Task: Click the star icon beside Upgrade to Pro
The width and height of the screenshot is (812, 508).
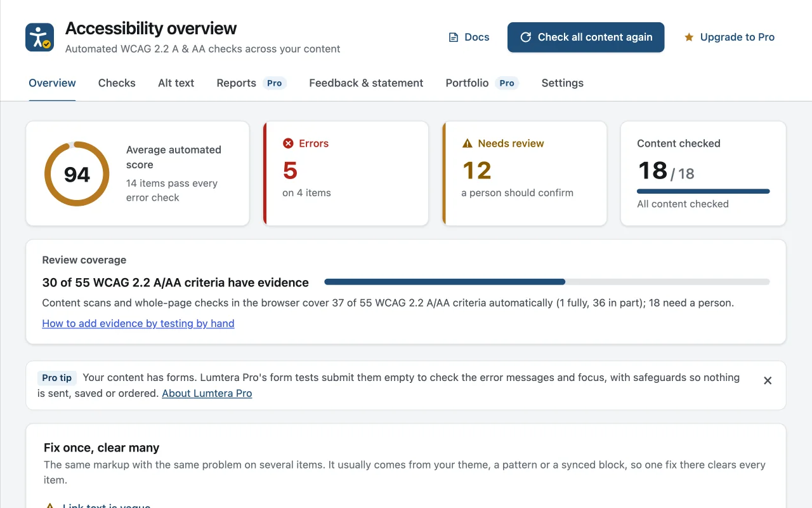Action: tap(689, 37)
